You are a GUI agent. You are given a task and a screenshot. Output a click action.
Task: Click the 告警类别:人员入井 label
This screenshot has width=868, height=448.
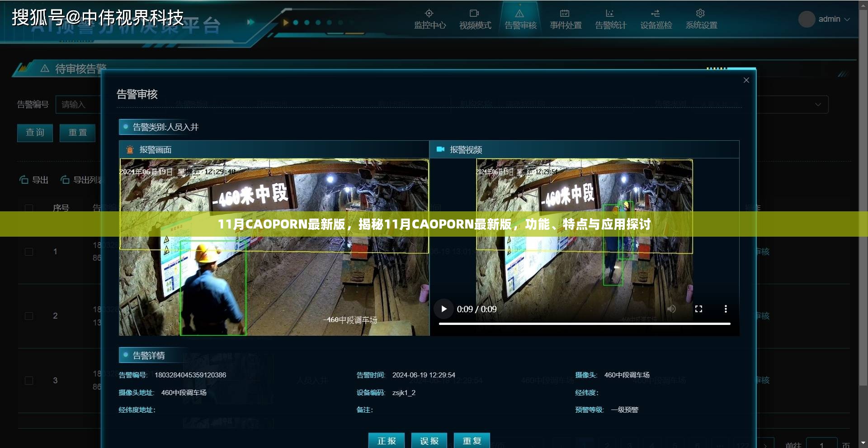(x=165, y=127)
